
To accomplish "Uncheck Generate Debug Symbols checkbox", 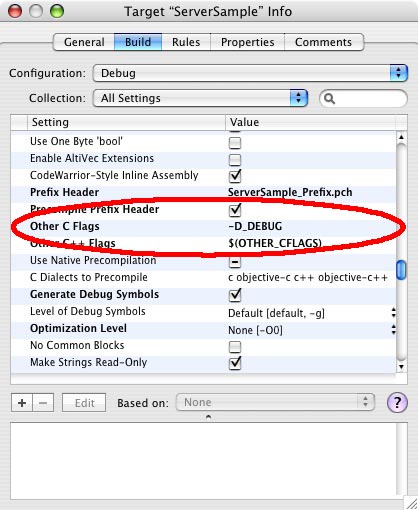I will tap(235, 295).
